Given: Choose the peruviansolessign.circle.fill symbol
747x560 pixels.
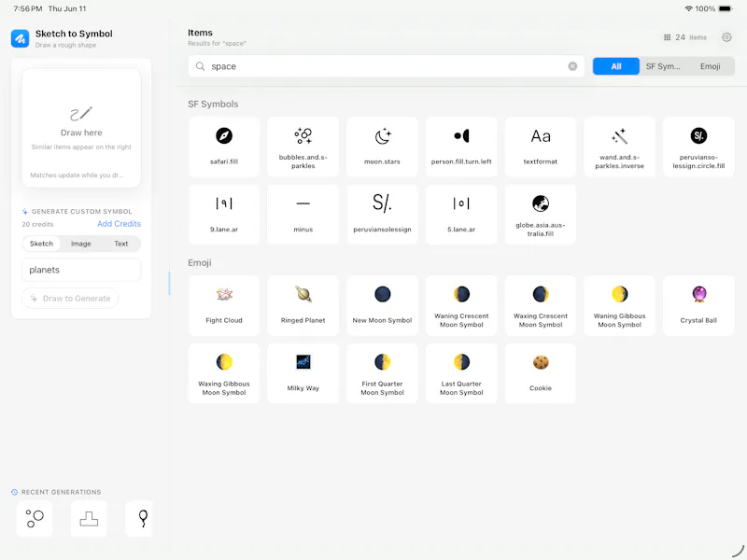Looking at the screenshot, I should click(x=698, y=147).
